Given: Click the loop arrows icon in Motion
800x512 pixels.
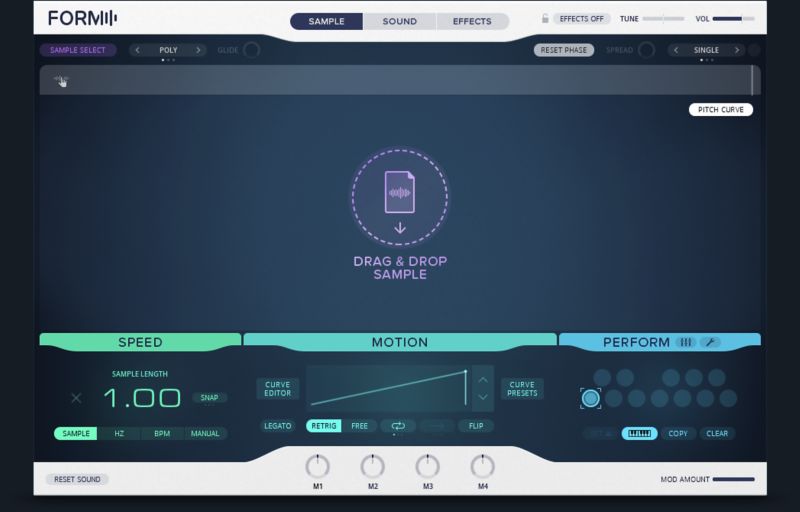Looking at the screenshot, I should click(397, 426).
